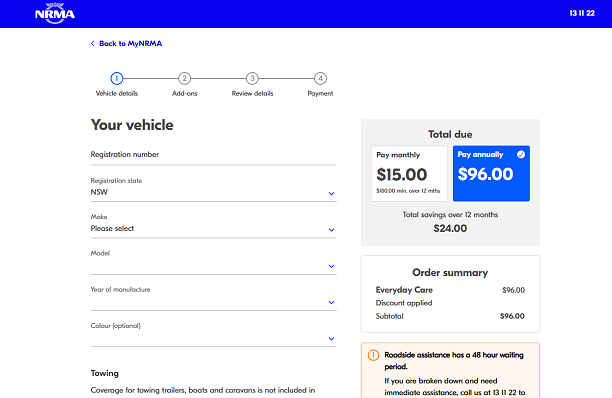This screenshot has height=398, width=612.
Task: Click the Towing section heading
Action: pyautogui.click(x=105, y=373)
